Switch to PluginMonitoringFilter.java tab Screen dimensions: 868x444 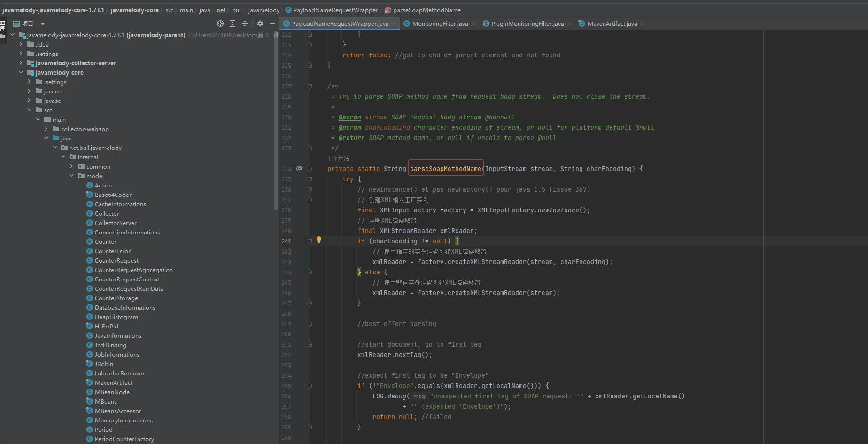(x=527, y=24)
